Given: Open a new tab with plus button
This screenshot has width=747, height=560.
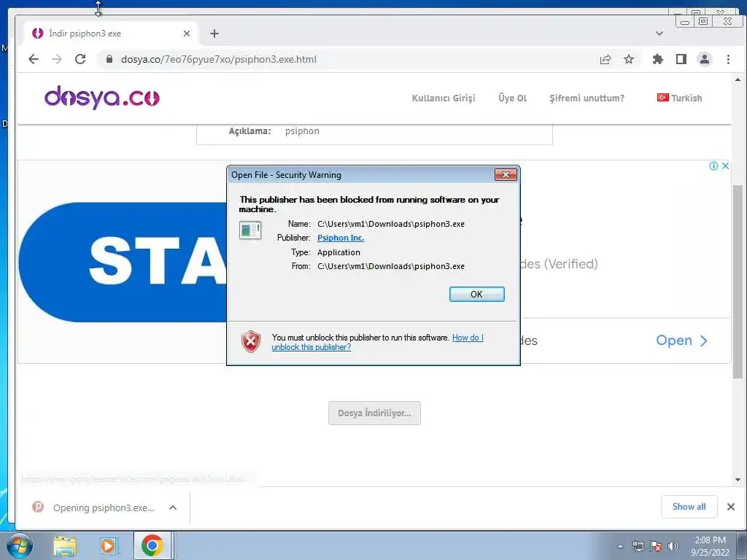Looking at the screenshot, I should pyautogui.click(x=214, y=34).
